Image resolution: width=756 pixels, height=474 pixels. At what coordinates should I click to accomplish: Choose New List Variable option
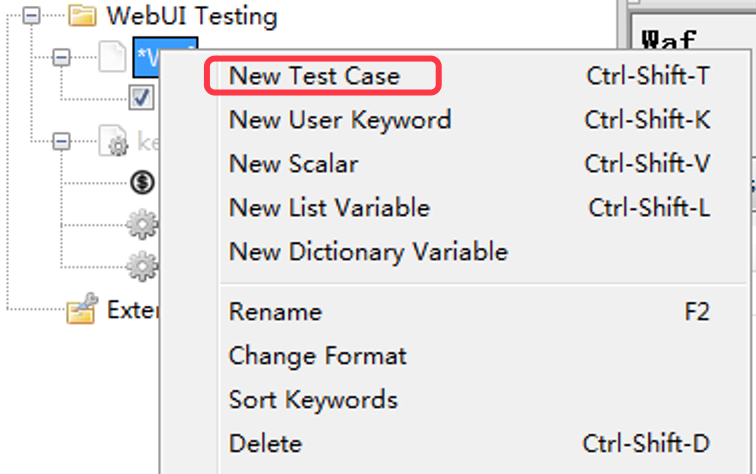(x=329, y=208)
